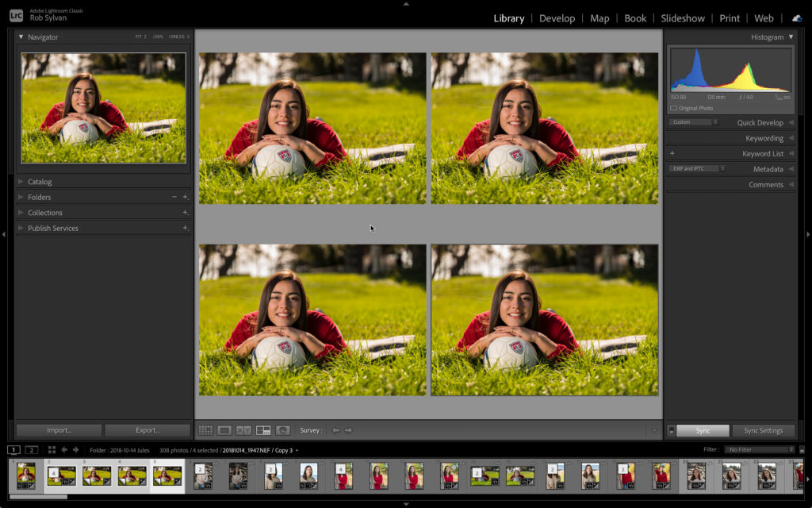Click the filmstrip grid shortcut icon
The height and width of the screenshot is (508, 812).
(x=52, y=450)
